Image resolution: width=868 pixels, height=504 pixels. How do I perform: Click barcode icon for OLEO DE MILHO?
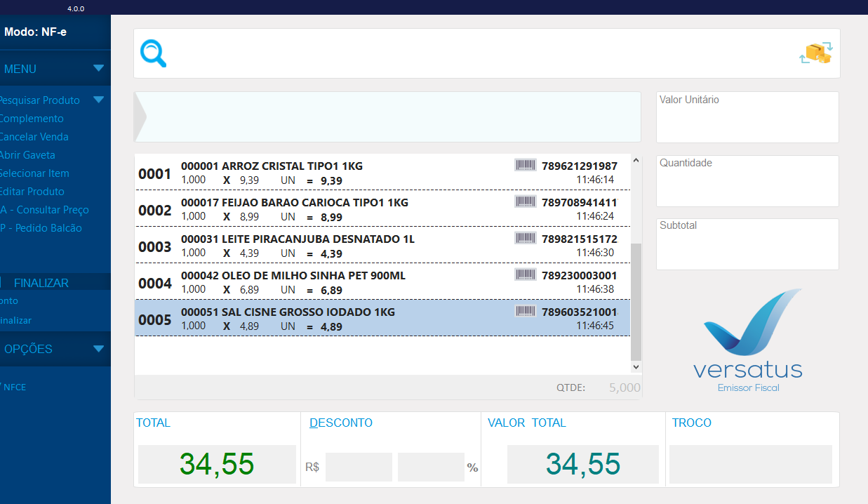525,274
